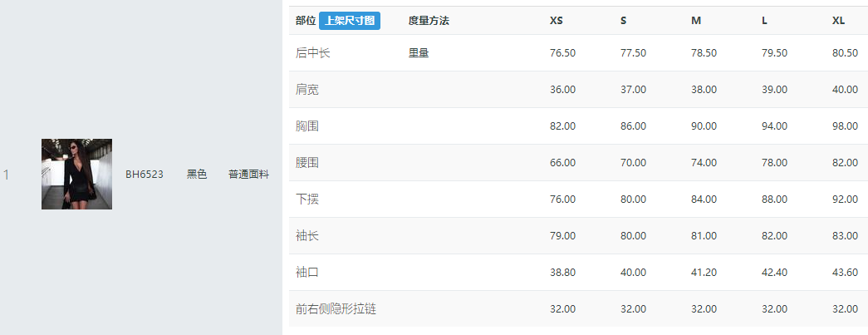The height and width of the screenshot is (335, 868).
Task: Select the 袖长 row label
Action: pyautogui.click(x=307, y=236)
